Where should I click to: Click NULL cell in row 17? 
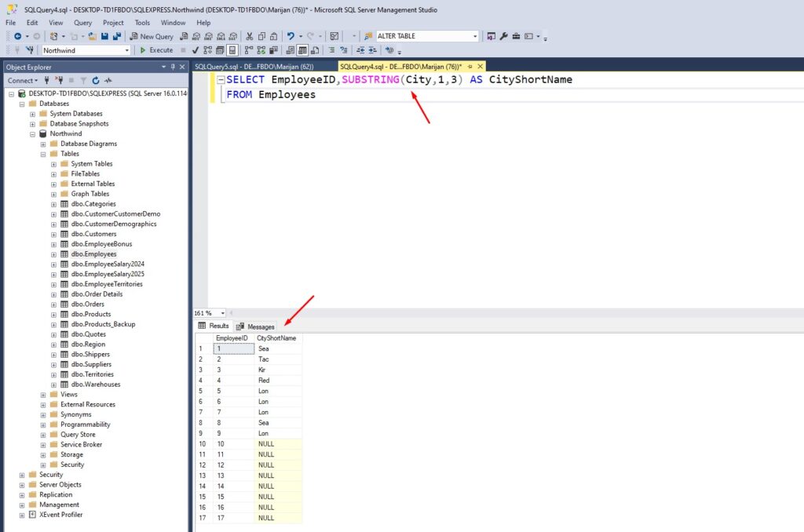278,518
